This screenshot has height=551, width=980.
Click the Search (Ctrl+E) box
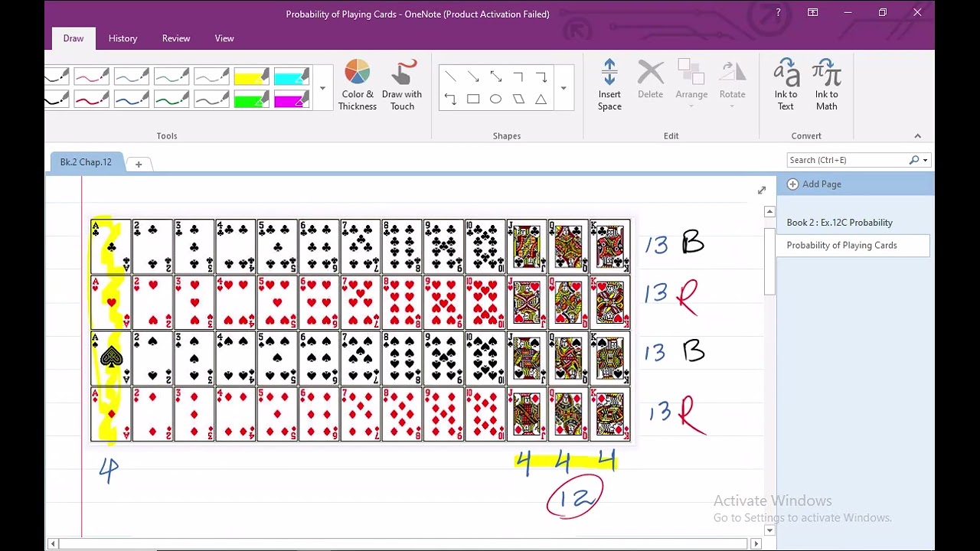coord(846,160)
